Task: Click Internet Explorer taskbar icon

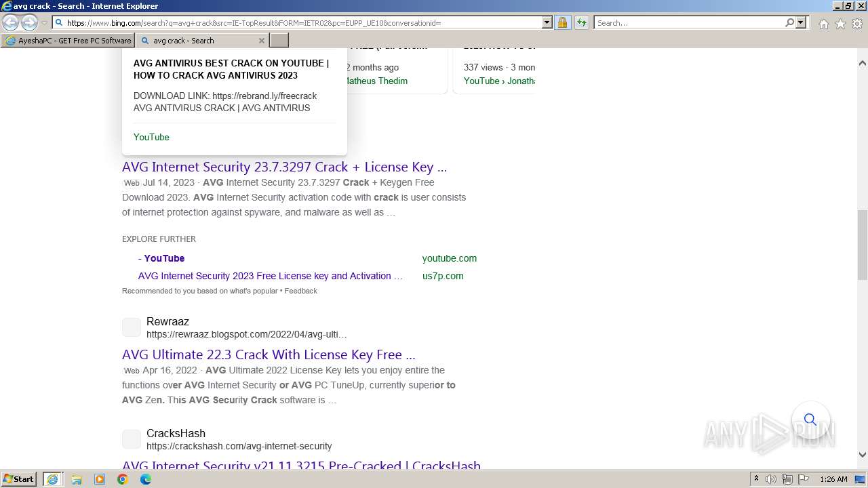Action: (53, 479)
